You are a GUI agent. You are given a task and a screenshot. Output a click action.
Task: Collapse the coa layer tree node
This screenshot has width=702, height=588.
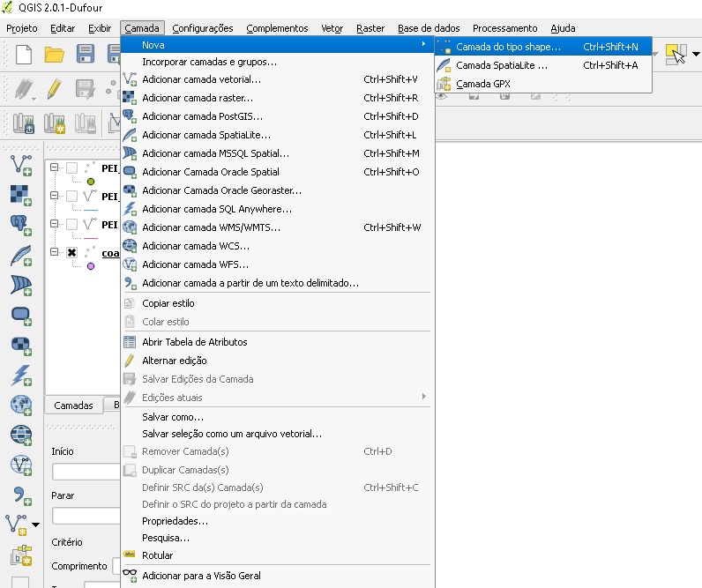(x=55, y=253)
